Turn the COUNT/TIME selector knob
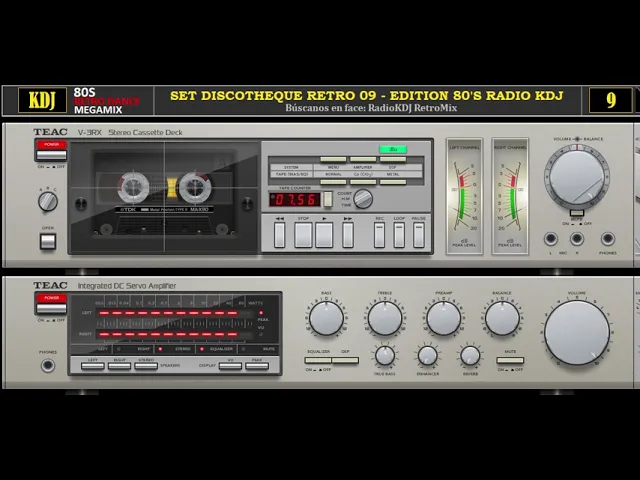 coord(363,199)
